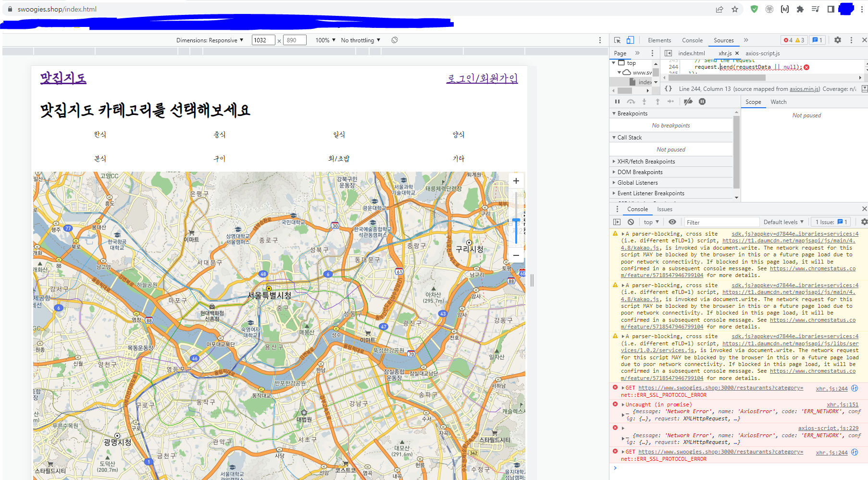Viewport: 868px width, 480px height.
Task: Click the 맛집지도 home link
Action: tap(63, 77)
